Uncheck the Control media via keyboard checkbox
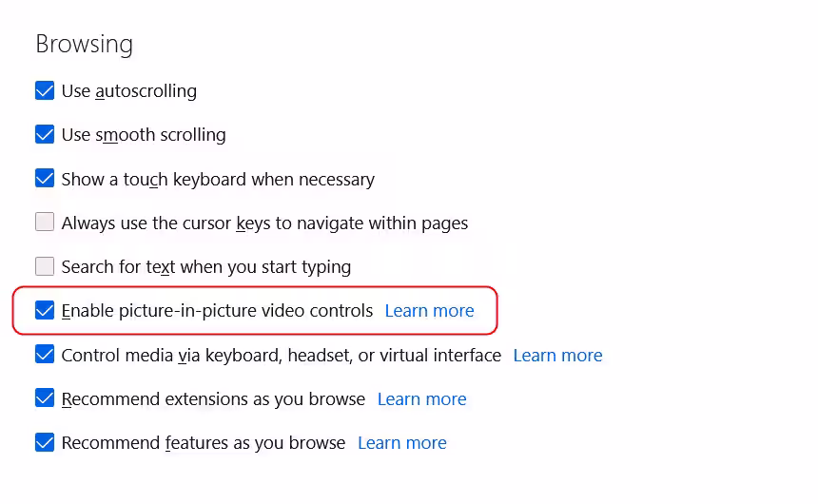818x504 pixels. pyautogui.click(x=45, y=355)
